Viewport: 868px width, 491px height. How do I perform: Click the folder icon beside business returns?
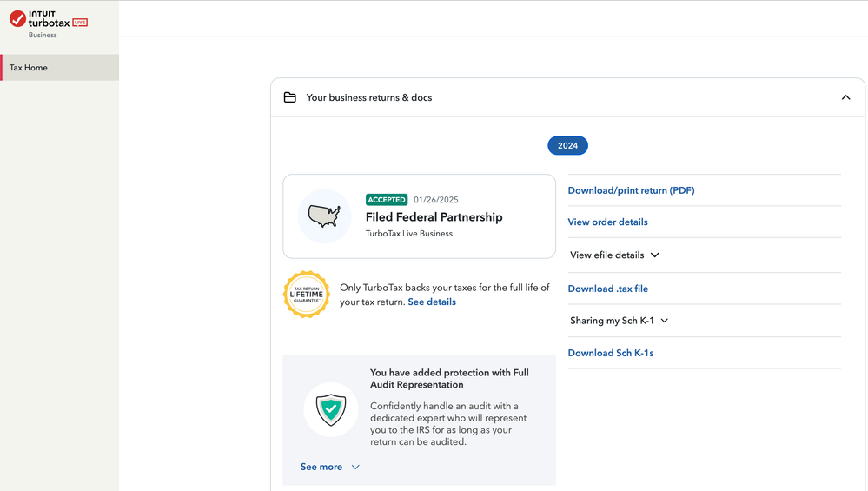[x=289, y=97]
